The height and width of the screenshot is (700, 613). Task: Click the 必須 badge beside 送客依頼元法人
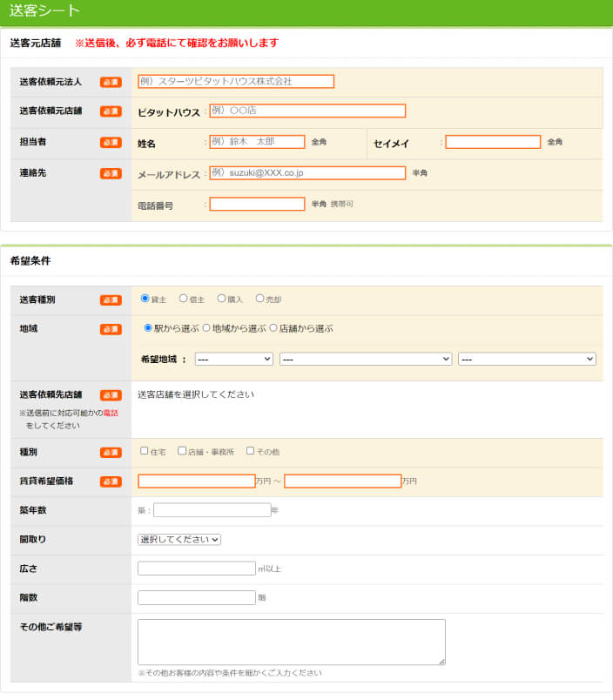(111, 82)
